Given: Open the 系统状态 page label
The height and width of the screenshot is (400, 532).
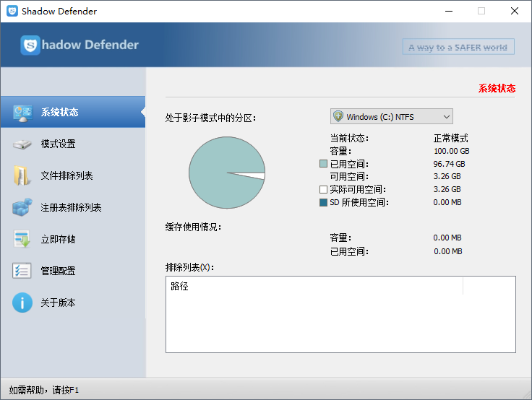Looking at the screenshot, I should [59, 112].
